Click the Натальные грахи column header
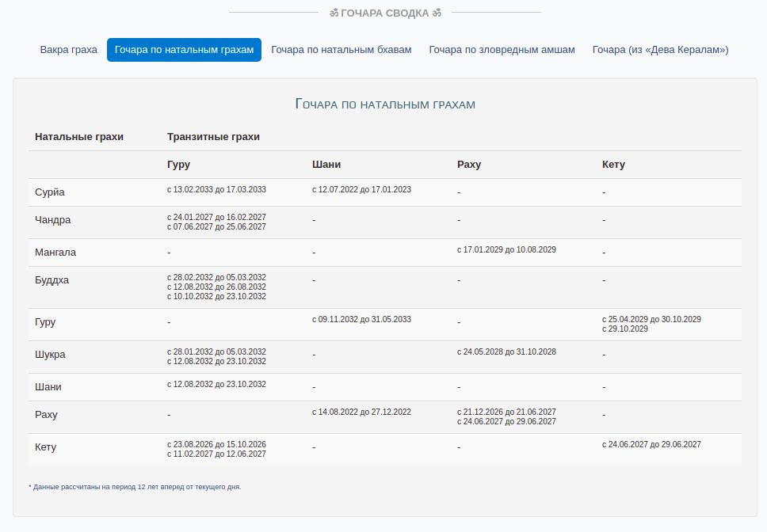The image size is (767, 532). tap(79, 137)
